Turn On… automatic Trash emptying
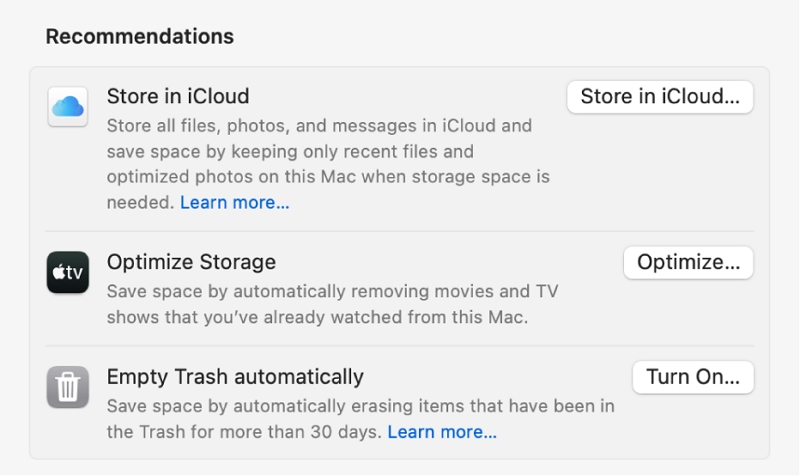The height and width of the screenshot is (476, 800). pyautogui.click(x=693, y=377)
